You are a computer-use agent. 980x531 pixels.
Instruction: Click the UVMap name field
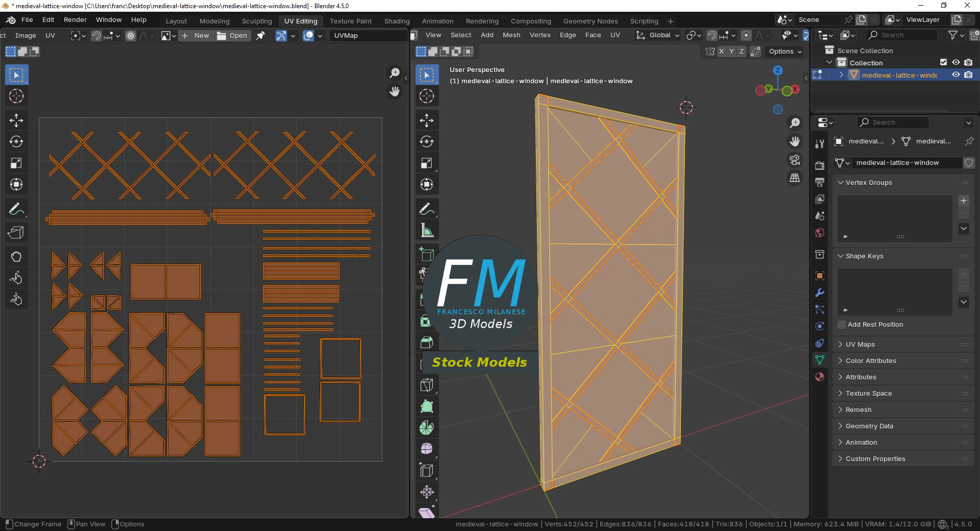367,36
